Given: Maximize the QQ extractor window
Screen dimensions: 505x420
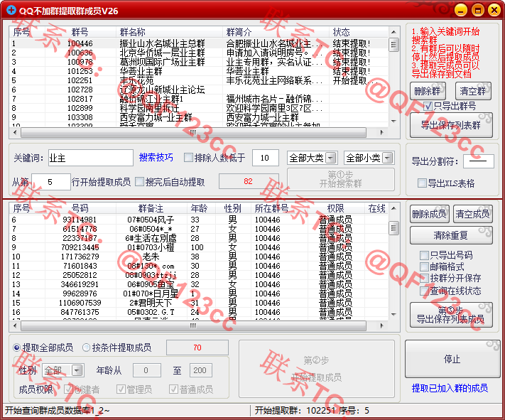Looking at the screenshot, I should (x=477, y=10).
